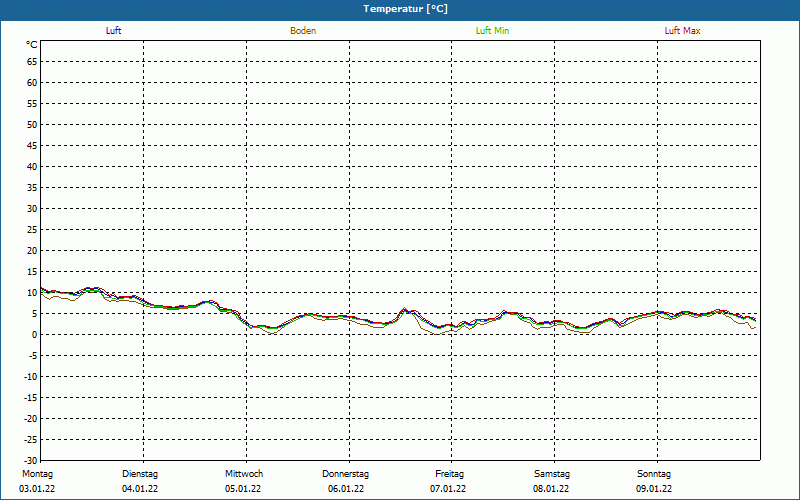Click the -5 y-axis value
The width and height of the screenshot is (800, 500).
(x=33, y=356)
